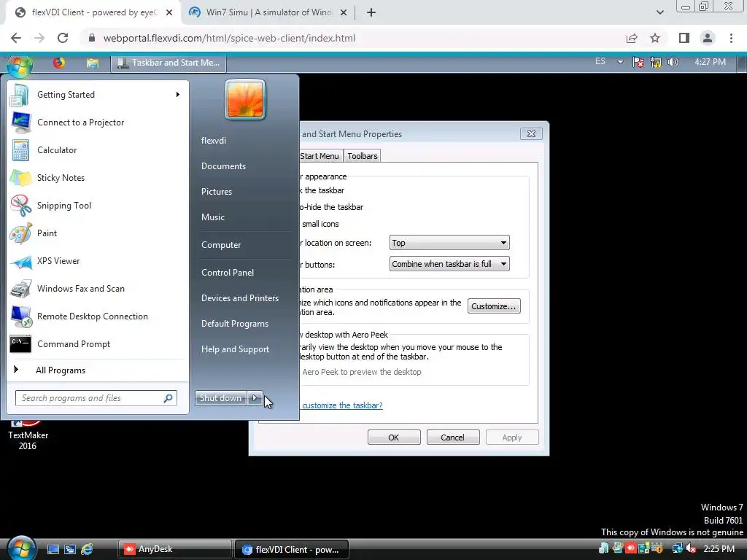Focus Search programs and files box
Viewport: 747px width, 560px height.
point(96,398)
